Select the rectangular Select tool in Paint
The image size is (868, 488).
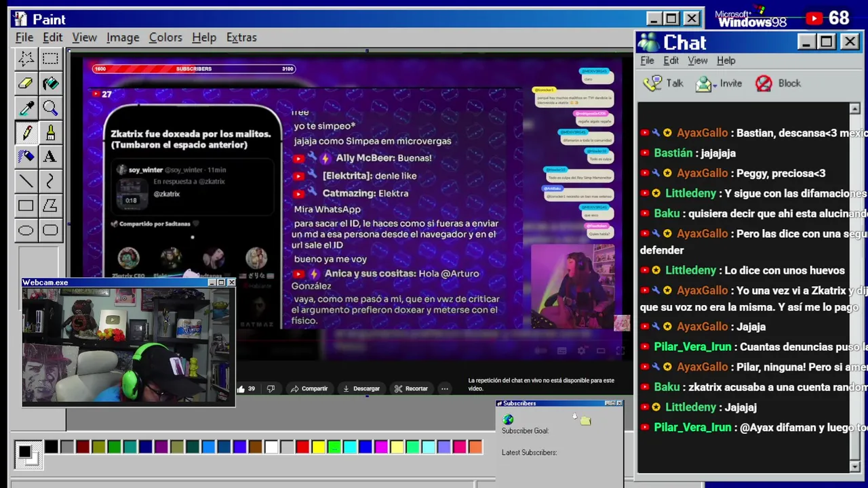50,59
